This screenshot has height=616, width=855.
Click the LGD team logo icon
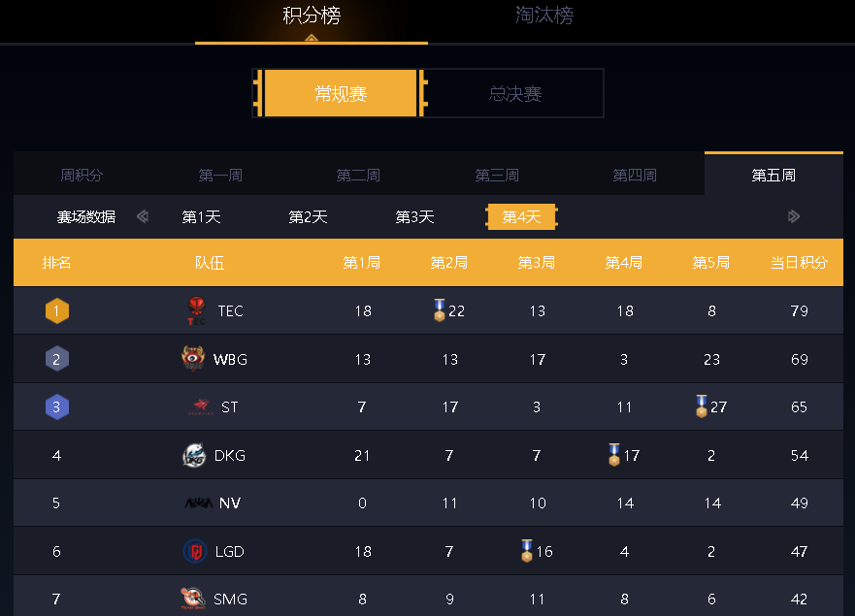coord(195,551)
